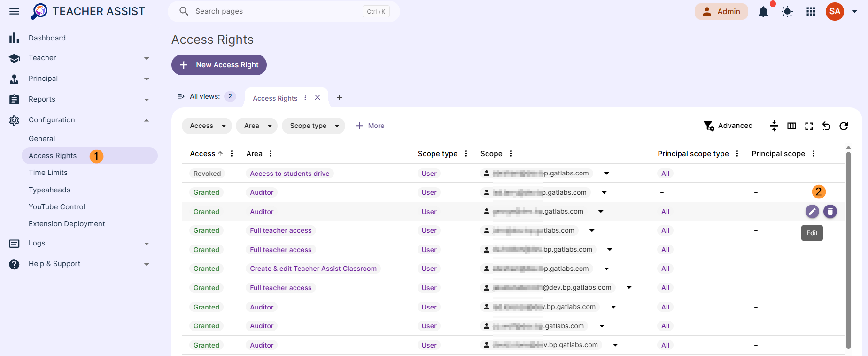Toggle fullscreen table view
This screenshot has width=868, height=356.
809,126
